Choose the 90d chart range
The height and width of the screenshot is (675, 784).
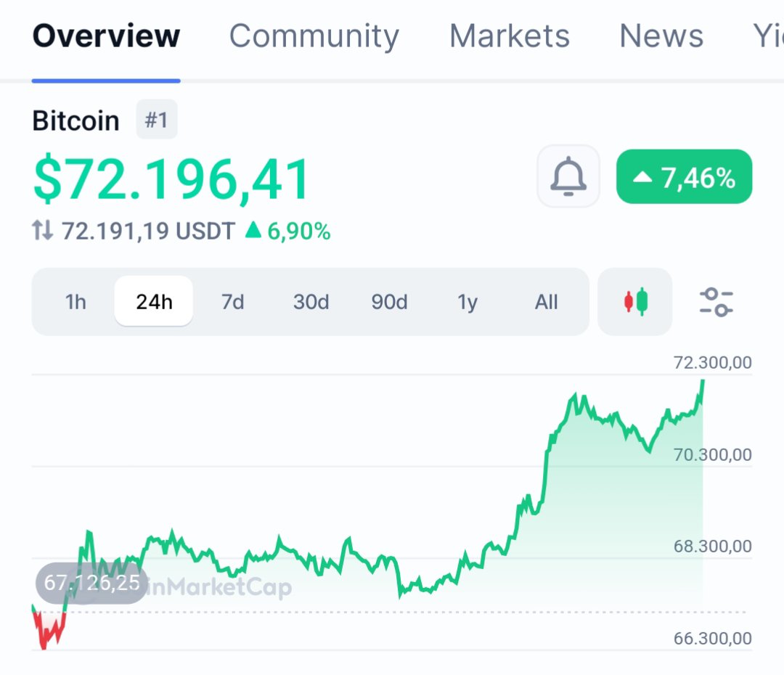pos(389,302)
